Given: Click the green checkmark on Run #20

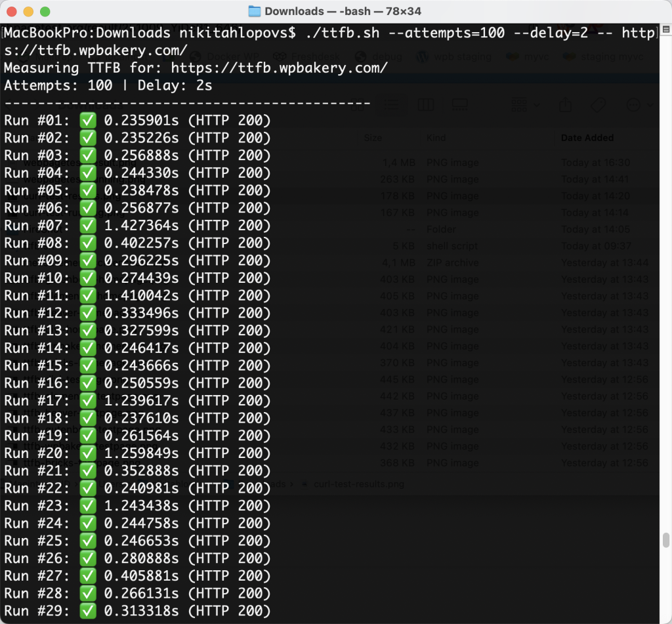Looking at the screenshot, I should pyautogui.click(x=88, y=453).
